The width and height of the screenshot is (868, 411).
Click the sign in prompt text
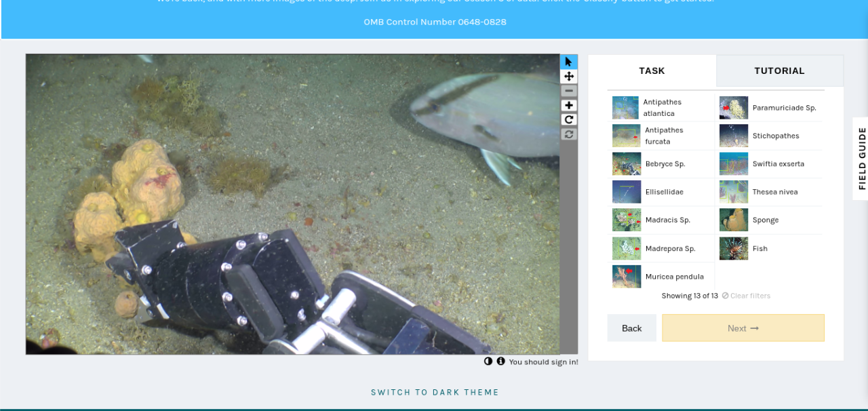click(x=543, y=362)
